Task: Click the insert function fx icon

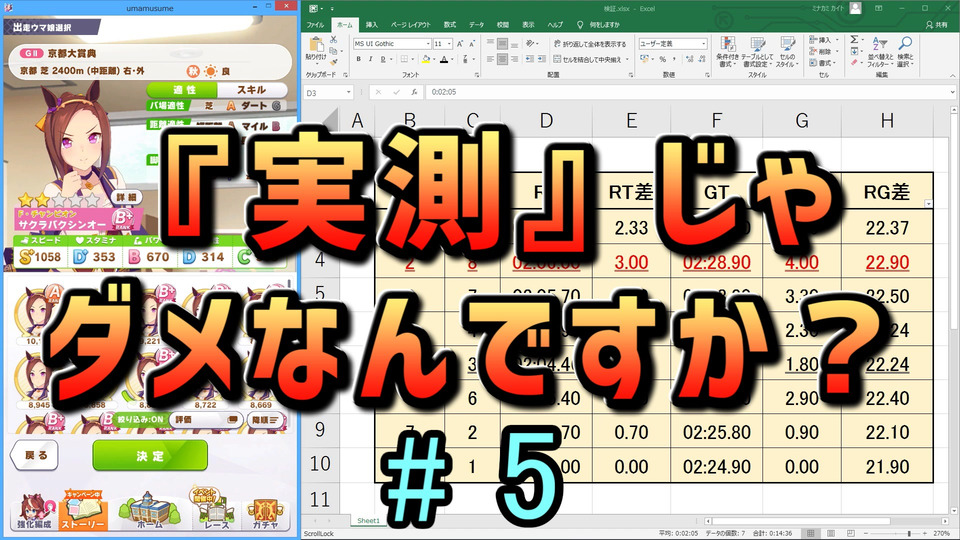Action: (x=414, y=92)
